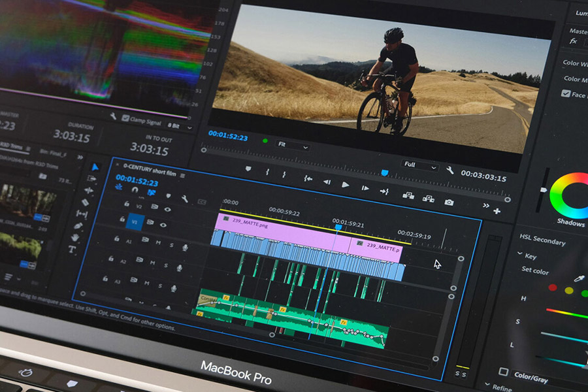
Task: Click the new bin folder icon
Action: point(42,176)
